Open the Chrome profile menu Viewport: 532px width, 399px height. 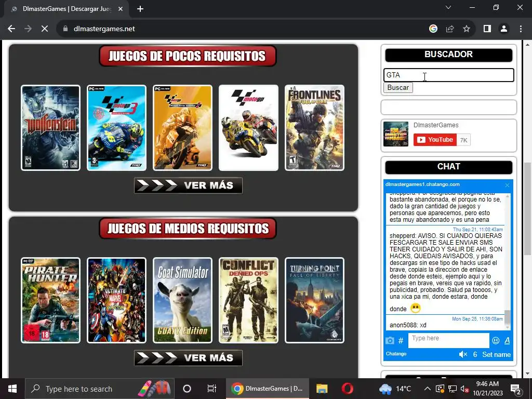504,29
